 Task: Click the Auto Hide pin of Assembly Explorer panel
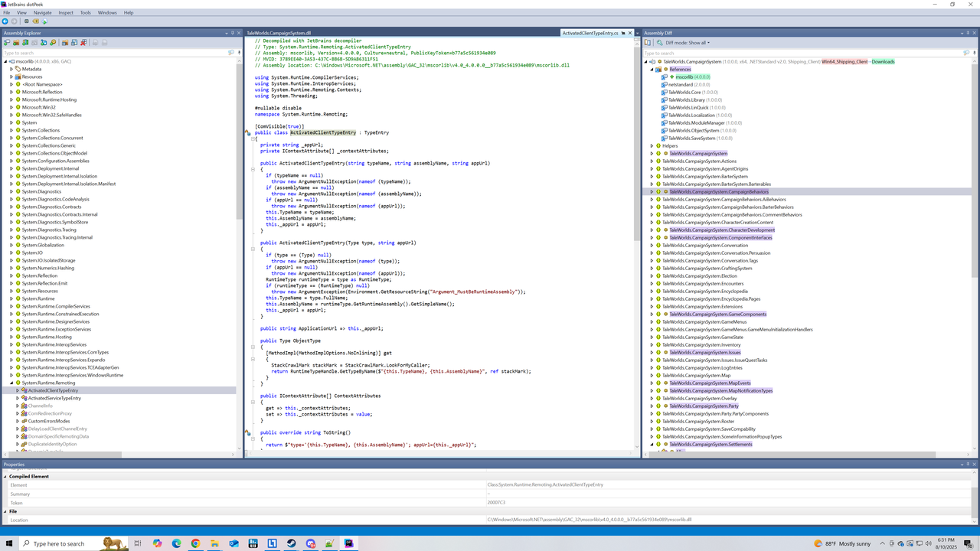233,33
